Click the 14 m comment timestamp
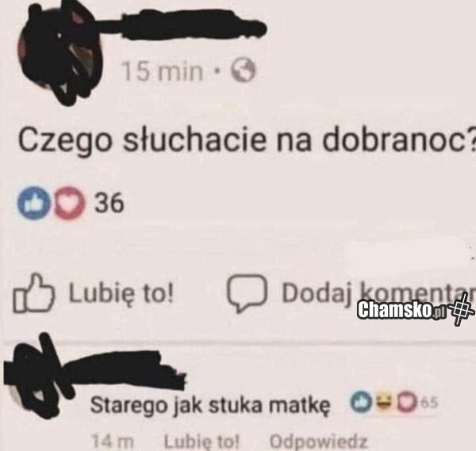 (113, 442)
